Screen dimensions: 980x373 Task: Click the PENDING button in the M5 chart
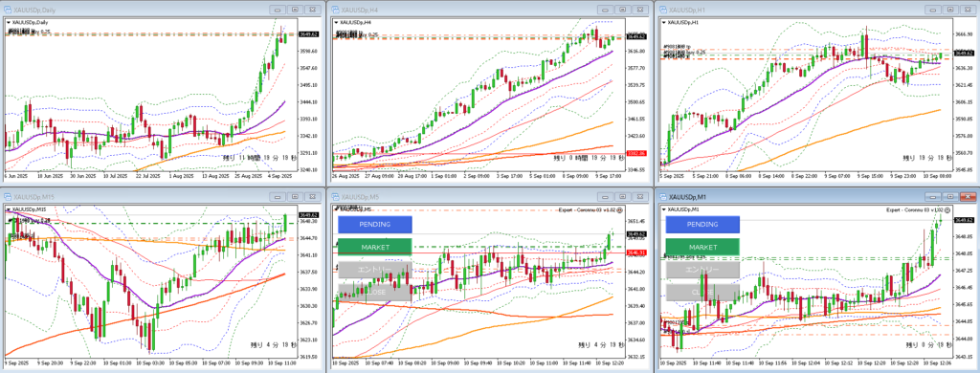375,225
